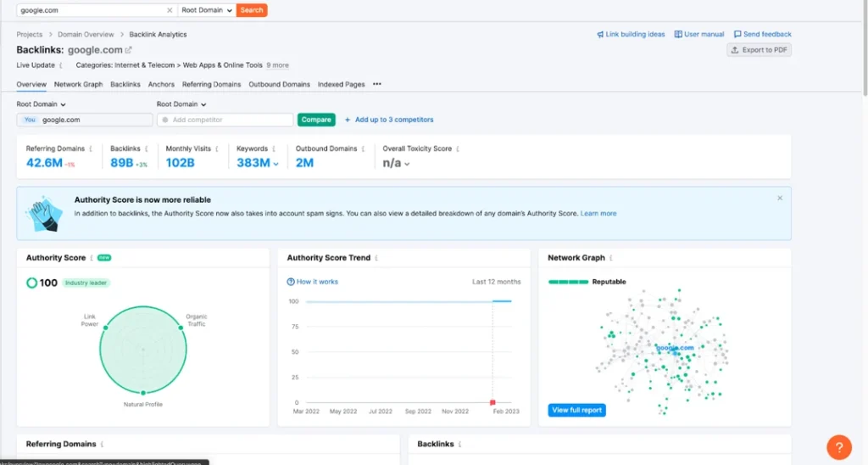Open the Anchors tab
The width and height of the screenshot is (868, 465).
[x=161, y=84]
